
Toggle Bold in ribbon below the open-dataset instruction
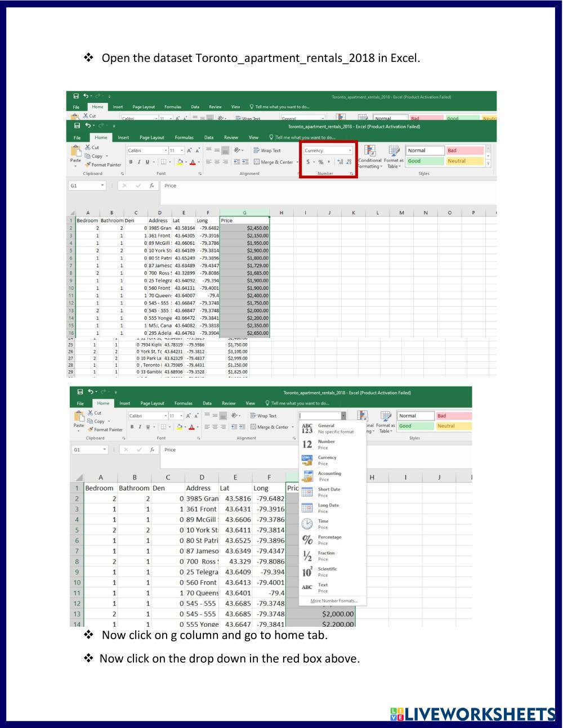tap(131, 162)
